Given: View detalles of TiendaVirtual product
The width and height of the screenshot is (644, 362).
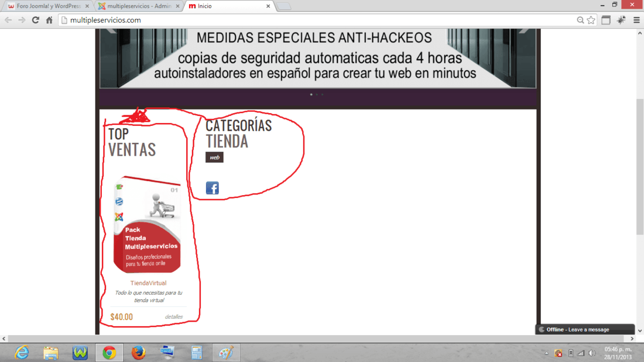Looking at the screenshot, I should [x=174, y=317].
